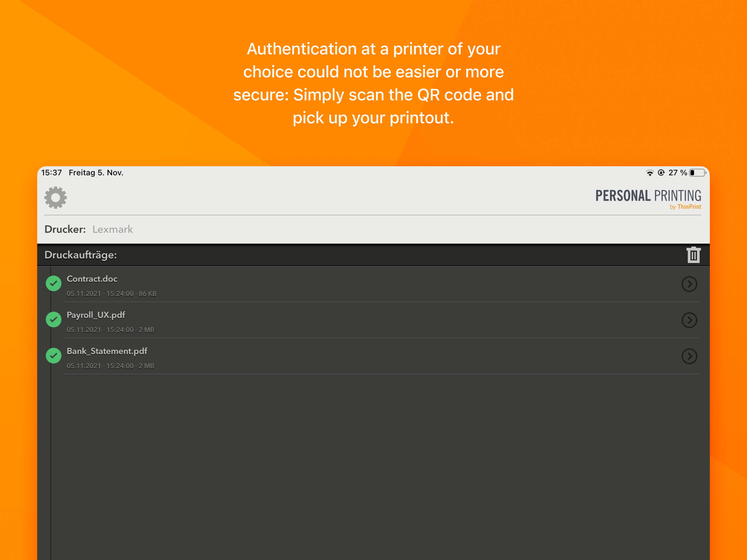The image size is (747, 560).
Task: Tap the Drucker label
Action: tap(65, 229)
